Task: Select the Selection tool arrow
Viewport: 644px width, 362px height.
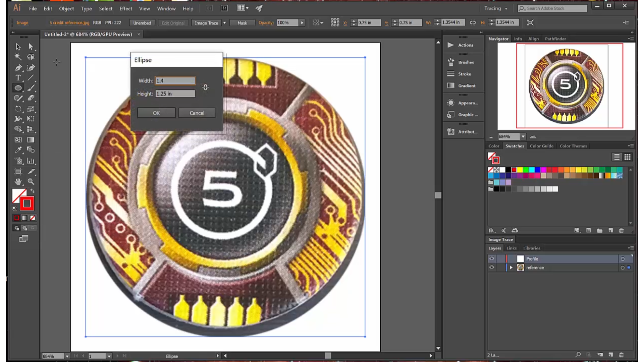Action: click(x=18, y=47)
